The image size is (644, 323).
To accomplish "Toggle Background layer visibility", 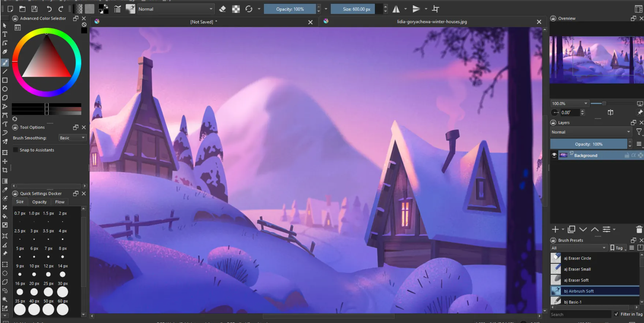I will tap(554, 155).
